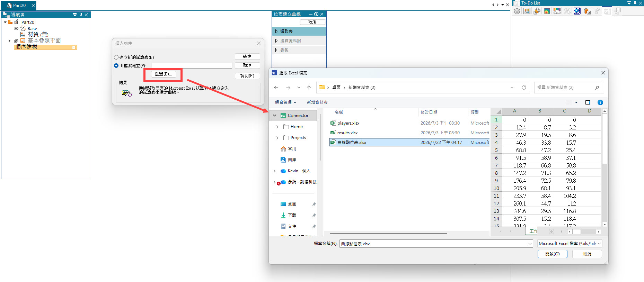Click 開啟(O) to open the selected file
The width and height of the screenshot is (644, 282).
(553, 254)
